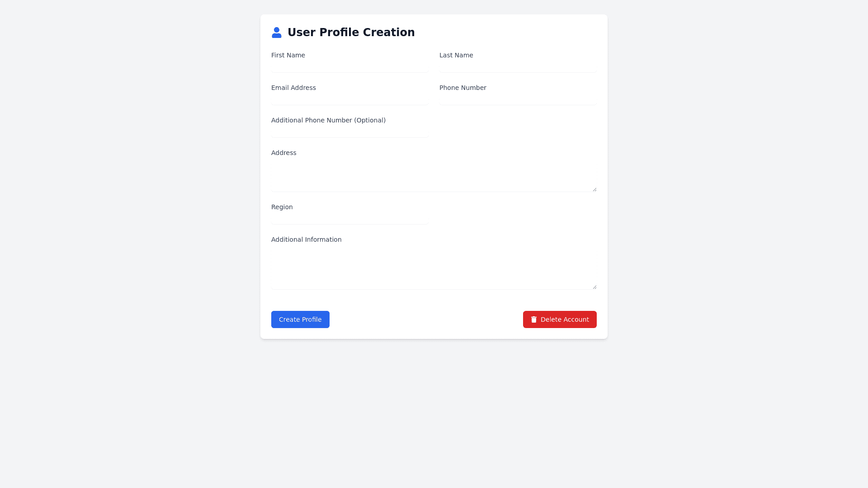Click inside the Address text area

click(x=434, y=176)
